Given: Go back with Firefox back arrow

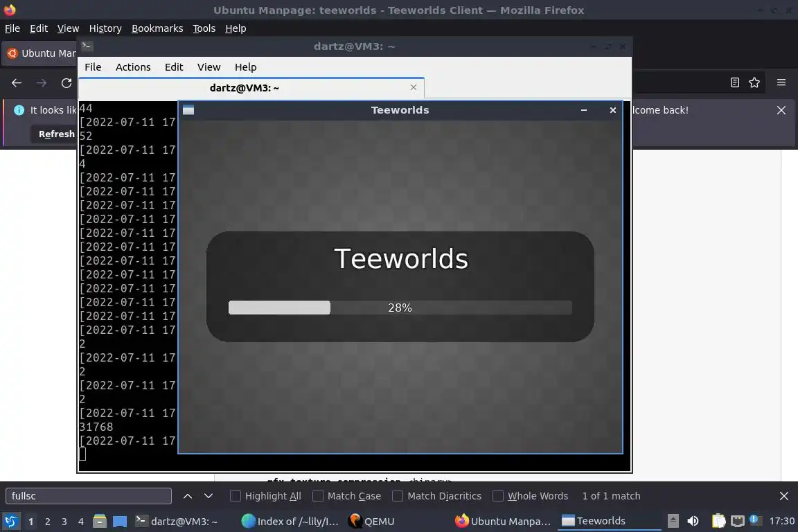Looking at the screenshot, I should 17,83.
